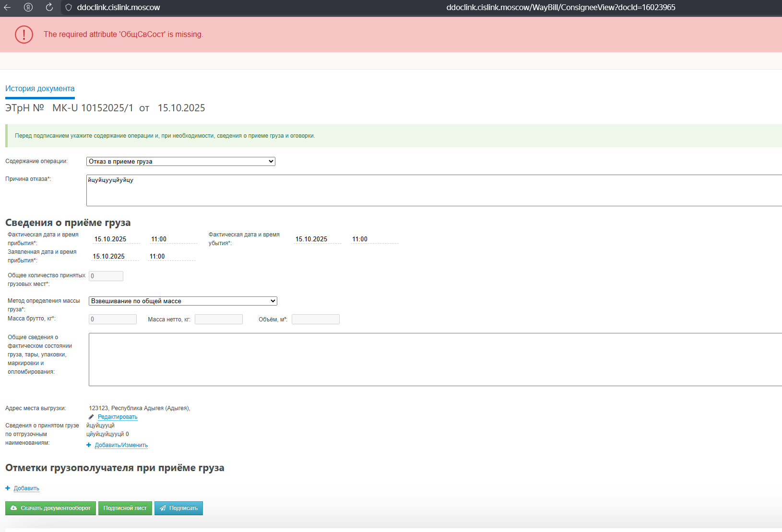This screenshot has height=532, width=782.
Task: Click the declared arrival time field
Action: 172,256
